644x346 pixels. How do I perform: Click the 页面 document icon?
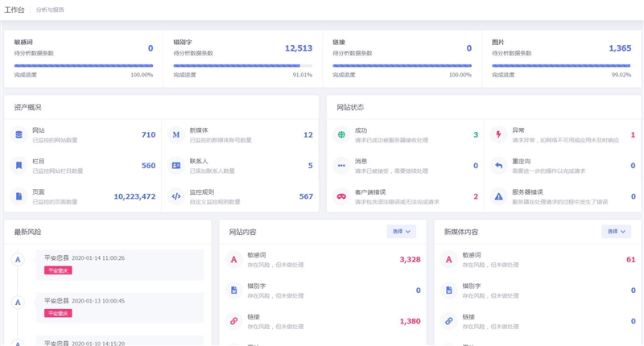pos(19,196)
